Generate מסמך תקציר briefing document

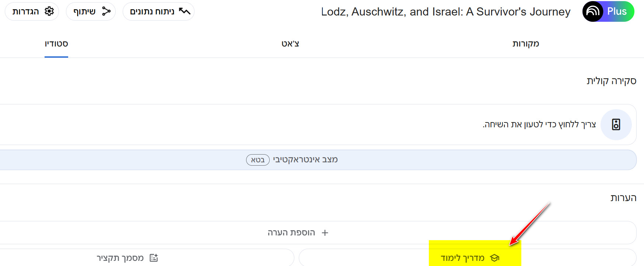[147, 258]
